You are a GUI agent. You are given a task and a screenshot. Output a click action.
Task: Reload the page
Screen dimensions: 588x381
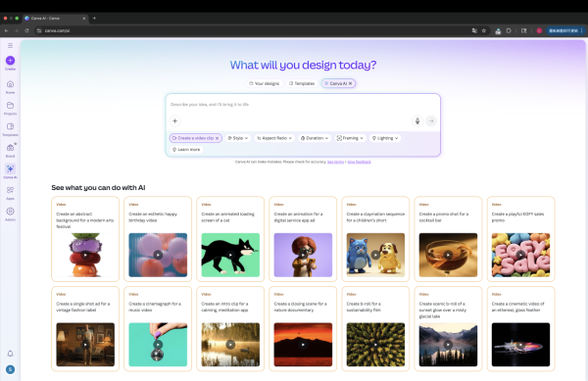tap(26, 30)
